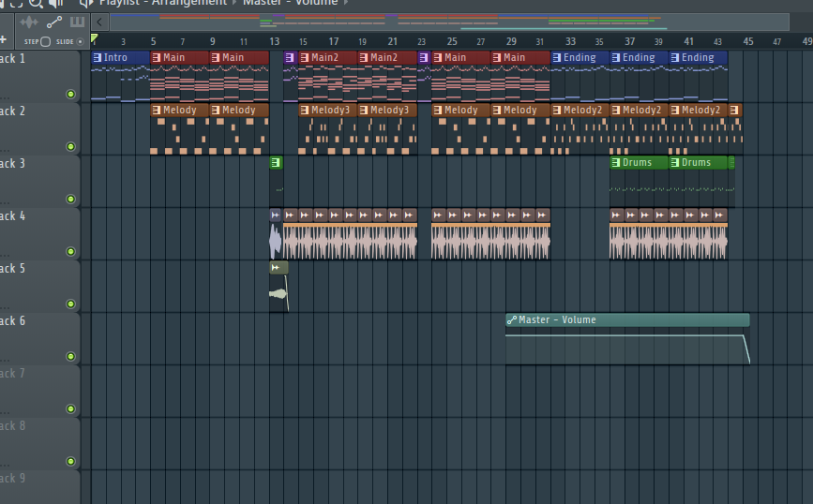The height and width of the screenshot is (504, 813).
Task: Click the waveform of the Track 5 audio clip
Action: [x=279, y=294]
